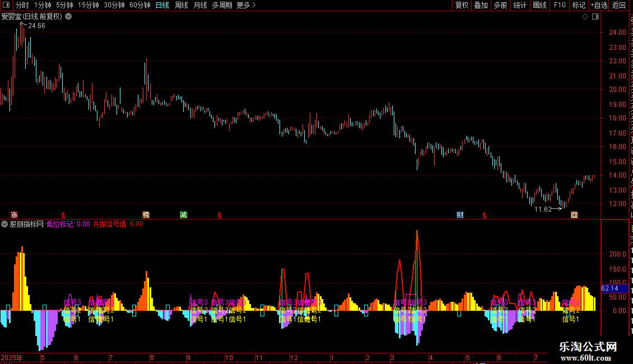Expand dropdown beside 爱婴室(日线.前复权) title
The height and width of the screenshot is (364, 633).
click(x=69, y=17)
